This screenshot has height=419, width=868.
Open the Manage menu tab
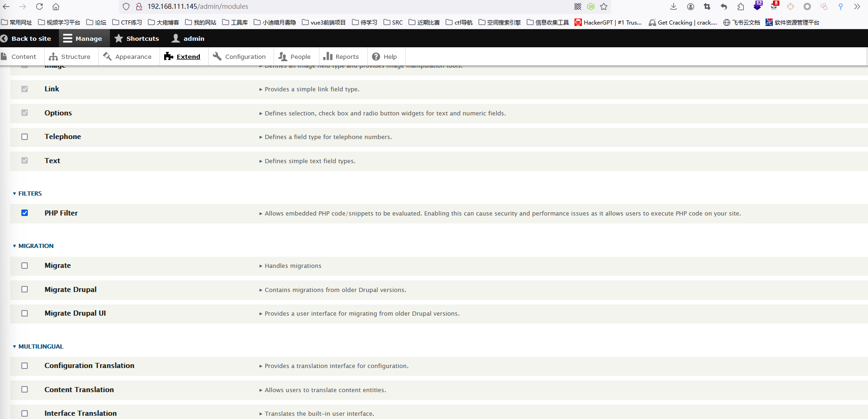click(83, 38)
